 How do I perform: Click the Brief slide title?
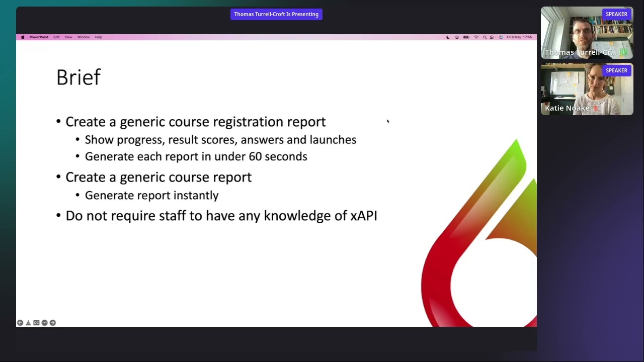78,77
